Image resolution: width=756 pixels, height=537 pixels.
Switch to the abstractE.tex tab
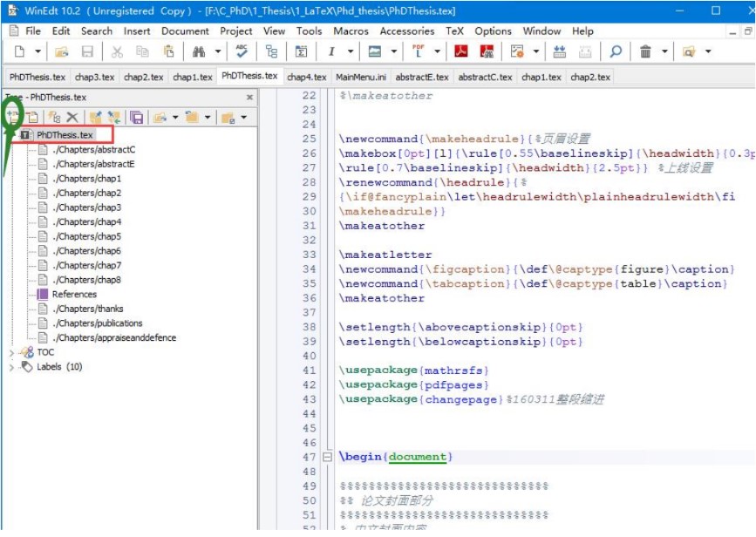tap(423, 77)
